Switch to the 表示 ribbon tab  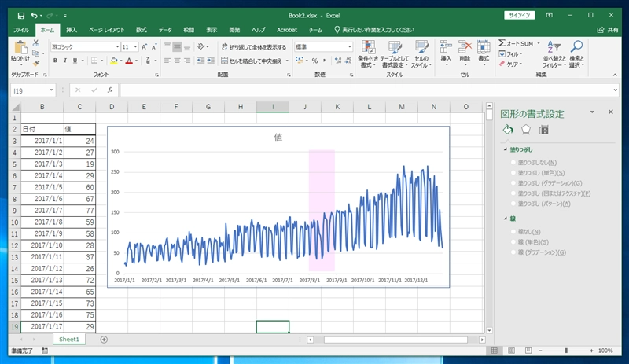[x=212, y=30]
